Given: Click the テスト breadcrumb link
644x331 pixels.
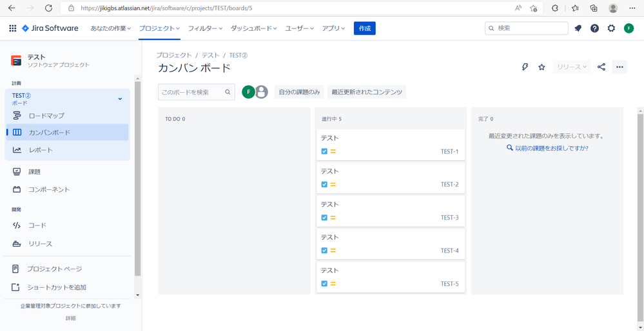Looking at the screenshot, I should (210, 55).
